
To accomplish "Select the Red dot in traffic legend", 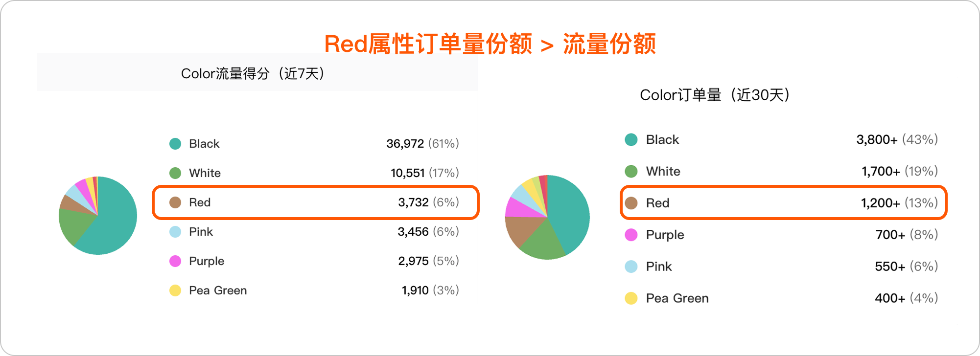I will tap(175, 202).
